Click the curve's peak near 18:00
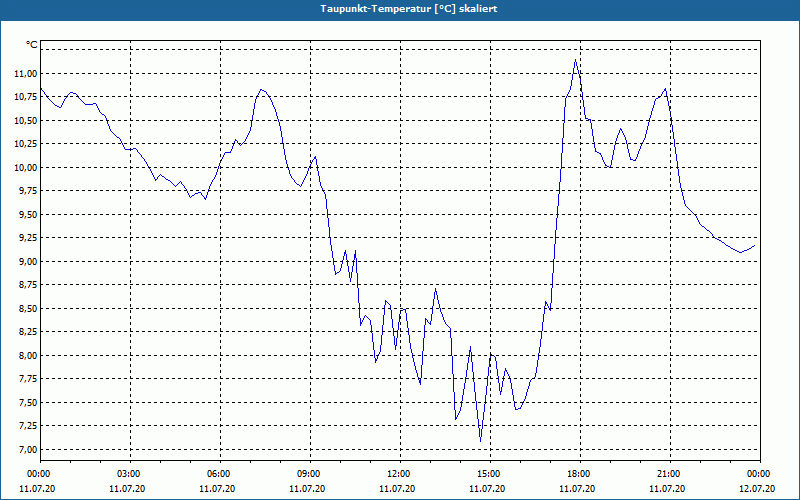This screenshot has height=500, width=800. (576, 60)
